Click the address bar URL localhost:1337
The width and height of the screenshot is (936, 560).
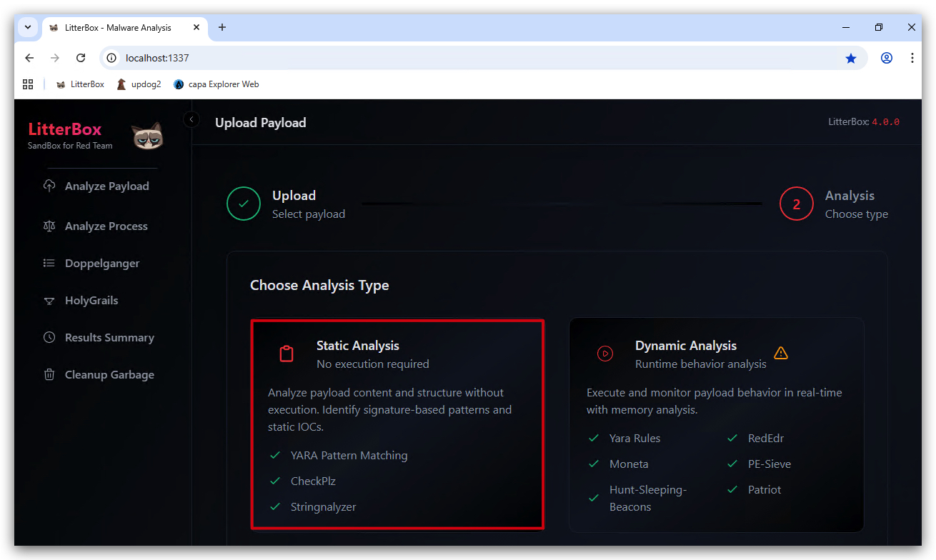[x=157, y=58]
